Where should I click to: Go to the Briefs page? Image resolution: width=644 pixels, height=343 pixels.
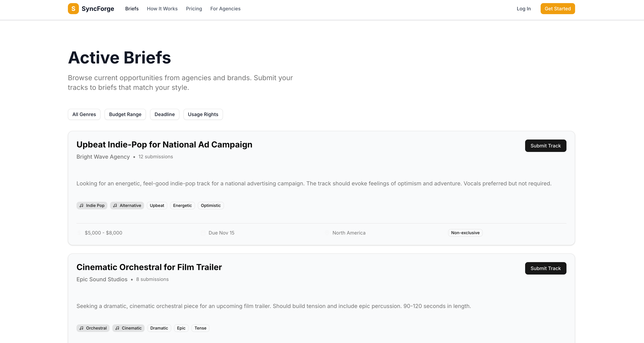[x=132, y=8]
